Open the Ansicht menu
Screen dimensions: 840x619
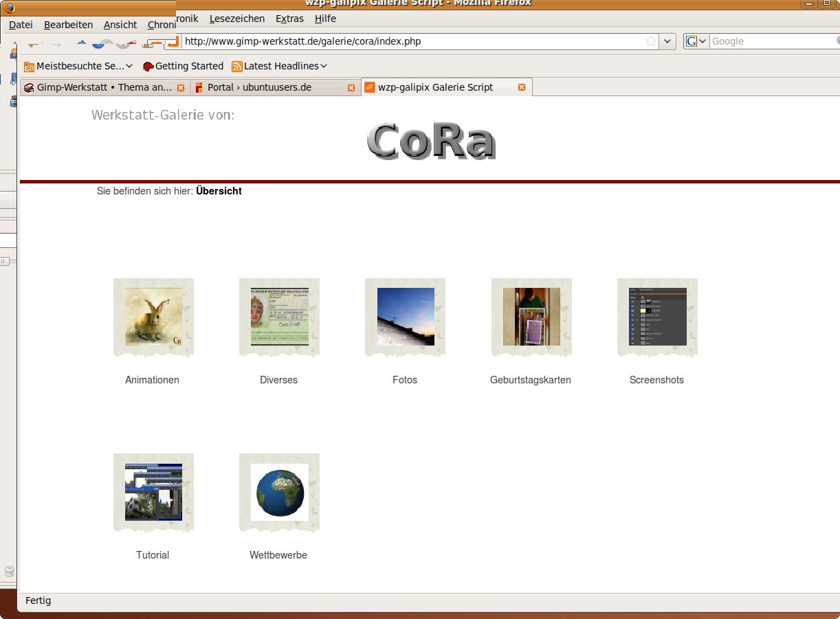click(x=120, y=25)
